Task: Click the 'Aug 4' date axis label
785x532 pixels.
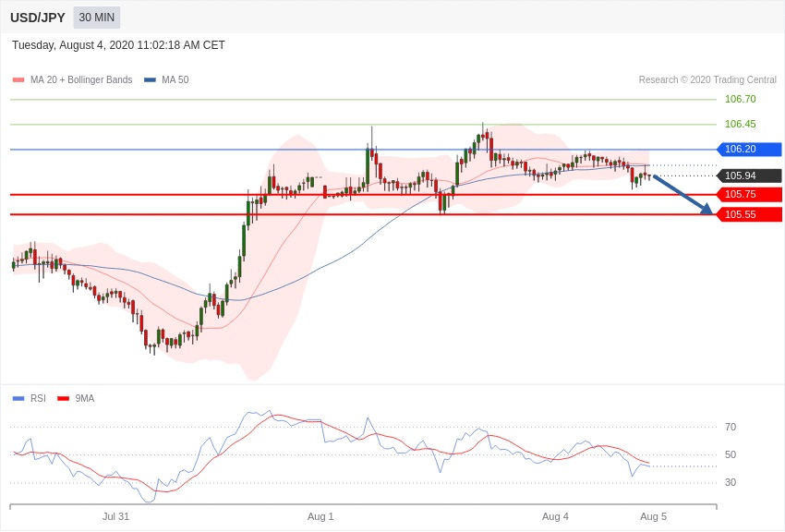Action: click(x=555, y=516)
